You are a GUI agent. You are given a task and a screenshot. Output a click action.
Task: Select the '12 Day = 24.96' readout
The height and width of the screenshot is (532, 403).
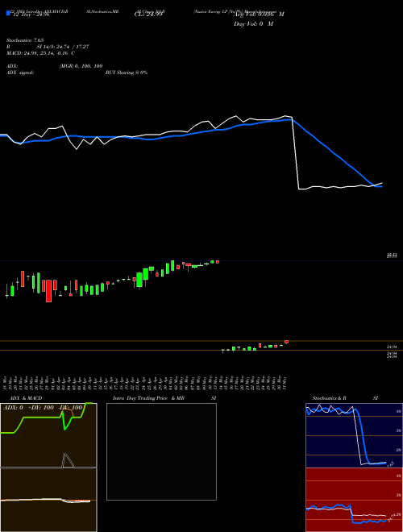pyautogui.click(x=31, y=15)
